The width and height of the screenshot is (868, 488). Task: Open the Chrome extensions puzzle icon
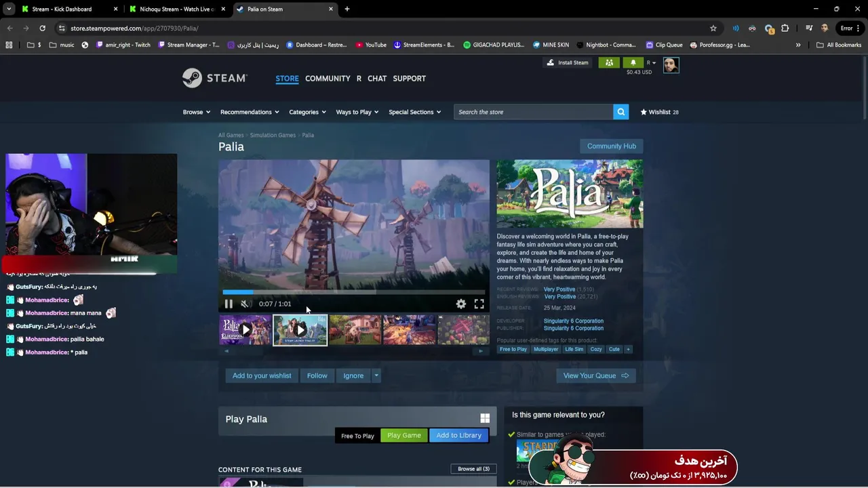785,28
